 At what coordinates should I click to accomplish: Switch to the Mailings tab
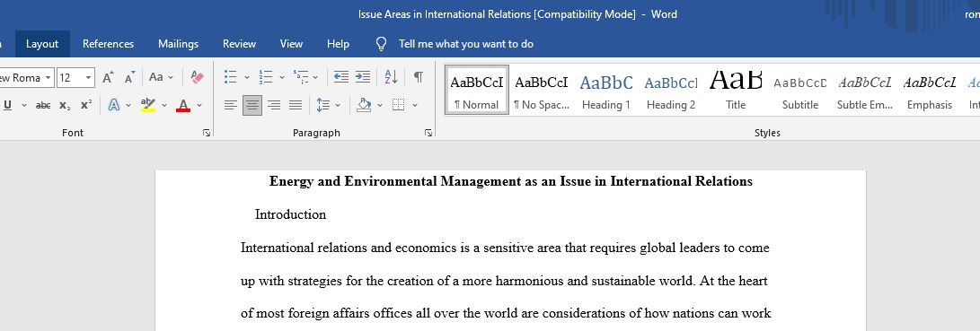pyautogui.click(x=178, y=44)
